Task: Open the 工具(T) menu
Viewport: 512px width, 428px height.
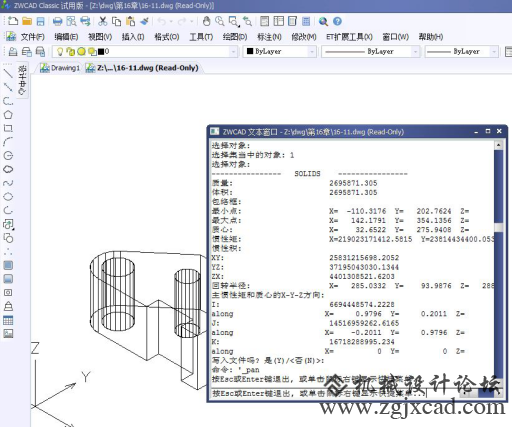Action: tap(201, 37)
